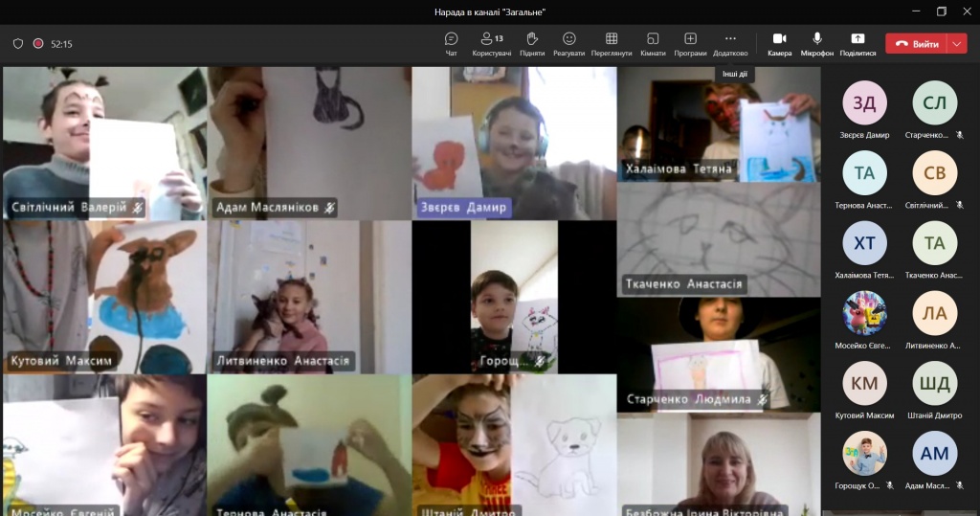Select Зверєв Дамир's video tile
This screenshot has width=980, height=516.
click(x=513, y=144)
